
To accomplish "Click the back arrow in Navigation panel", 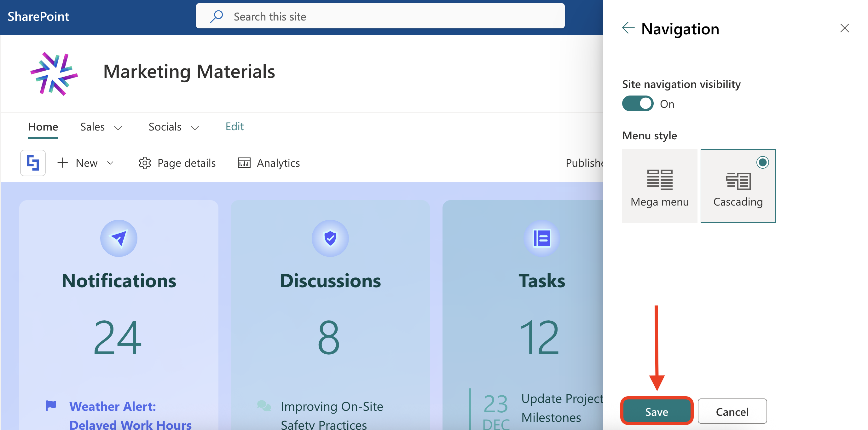I will 628,28.
